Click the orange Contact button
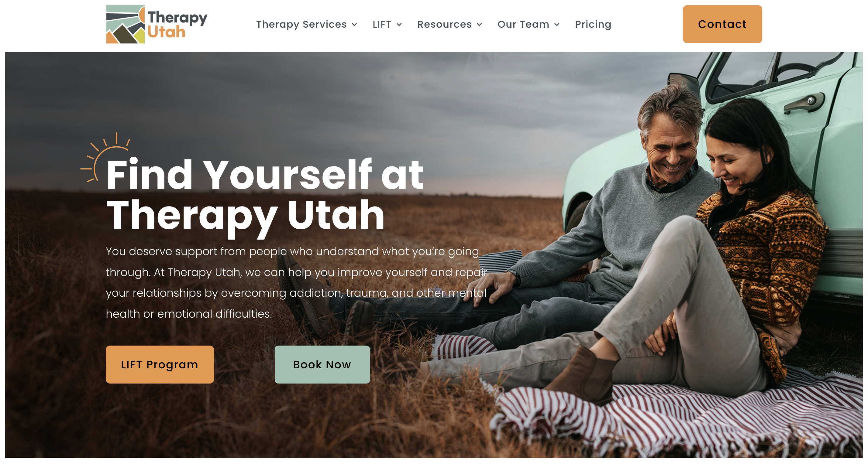Screen dimensions: 868x464 (722, 24)
